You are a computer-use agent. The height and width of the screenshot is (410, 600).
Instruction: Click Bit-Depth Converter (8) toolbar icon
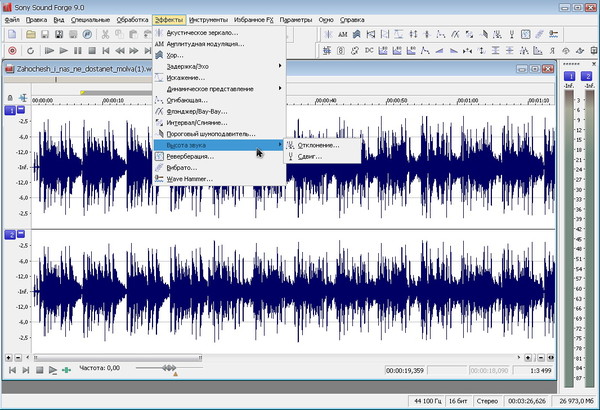tap(341, 51)
